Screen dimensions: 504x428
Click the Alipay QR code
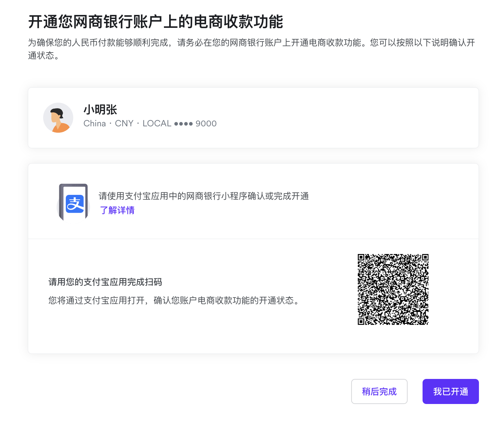(393, 289)
